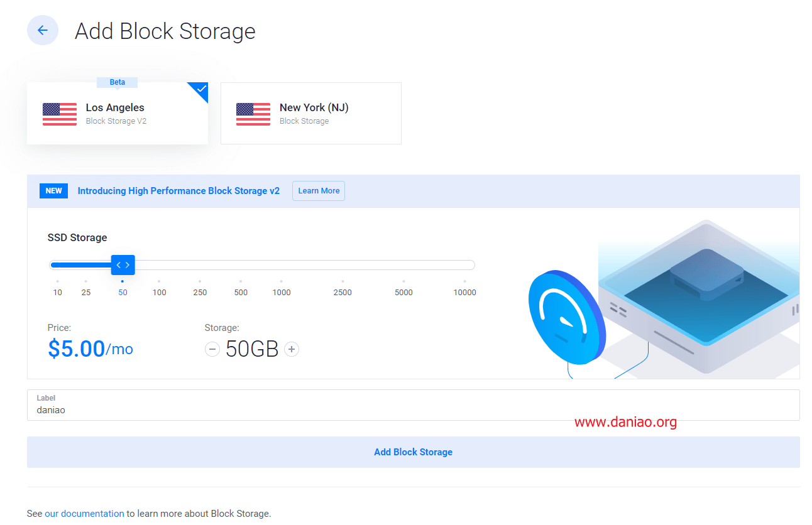Increase storage with the plus button
This screenshot has width=812, height=525.
[x=292, y=349]
